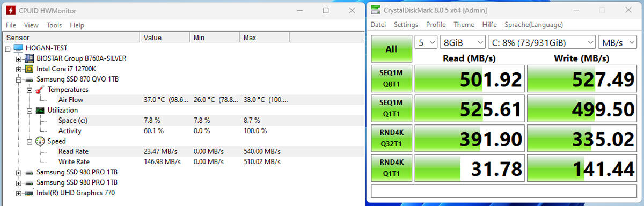The image size is (644, 206).
Task: Click the HOGAN-TEST computer icon
Action: 18,48
